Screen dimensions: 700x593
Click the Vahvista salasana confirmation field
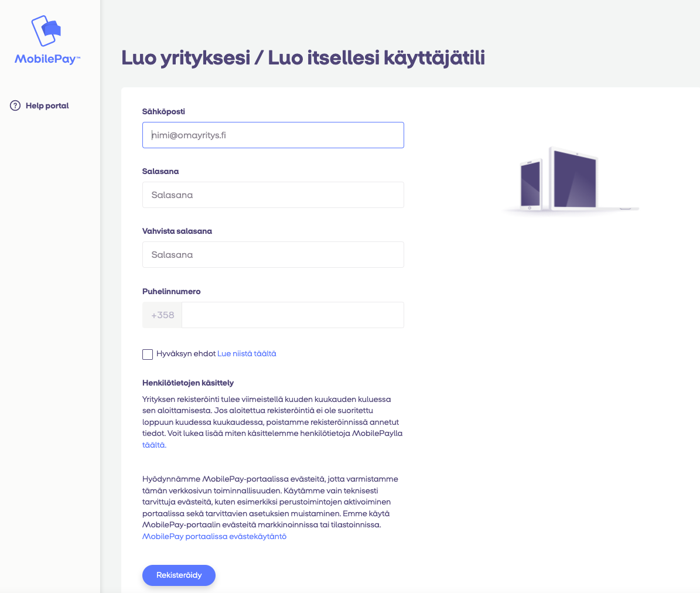[x=273, y=254]
